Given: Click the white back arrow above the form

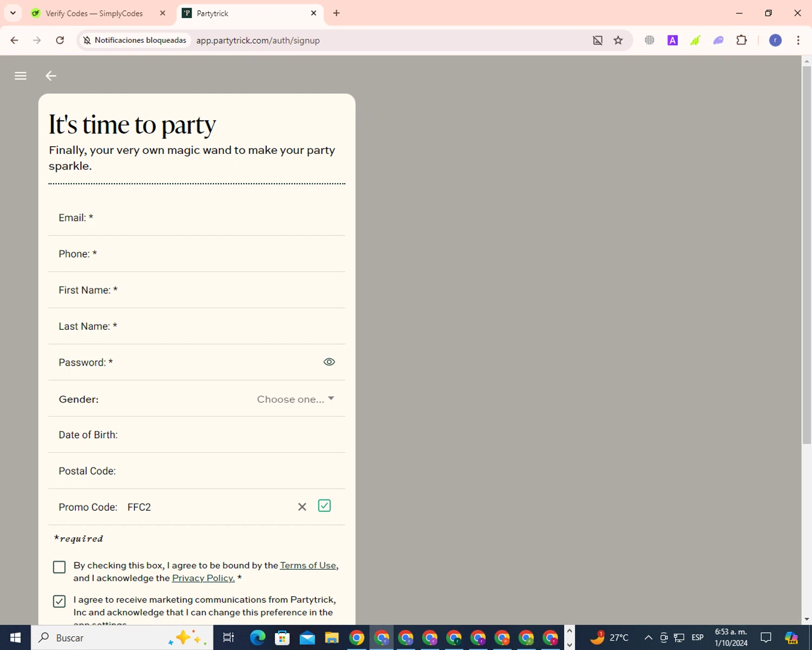Looking at the screenshot, I should [x=51, y=76].
